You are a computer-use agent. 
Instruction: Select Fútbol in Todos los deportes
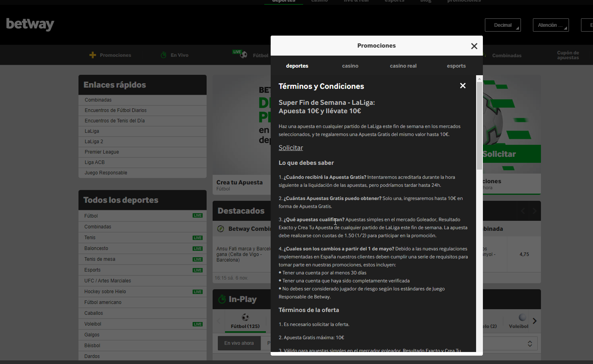pyautogui.click(x=143, y=216)
